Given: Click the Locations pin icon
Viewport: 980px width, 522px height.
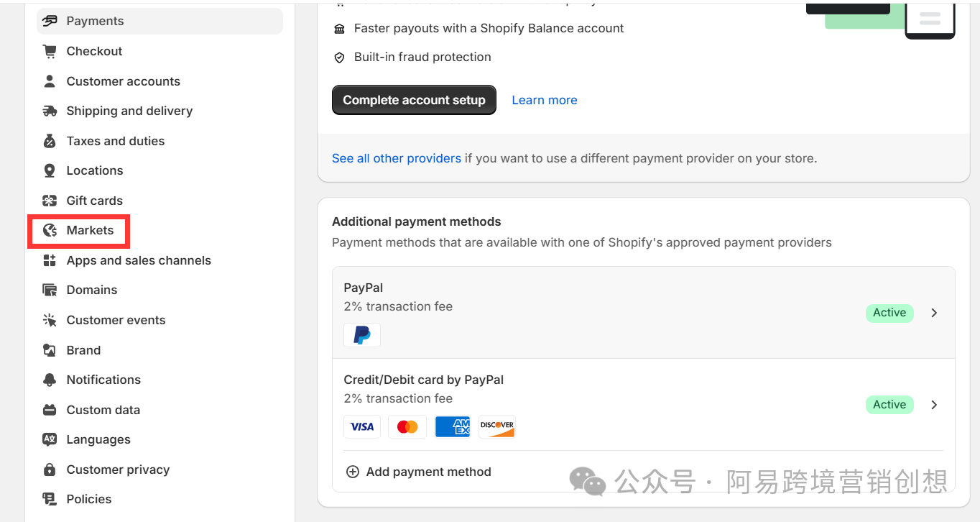Looking at the screenshot, I should tap(50, 170).
